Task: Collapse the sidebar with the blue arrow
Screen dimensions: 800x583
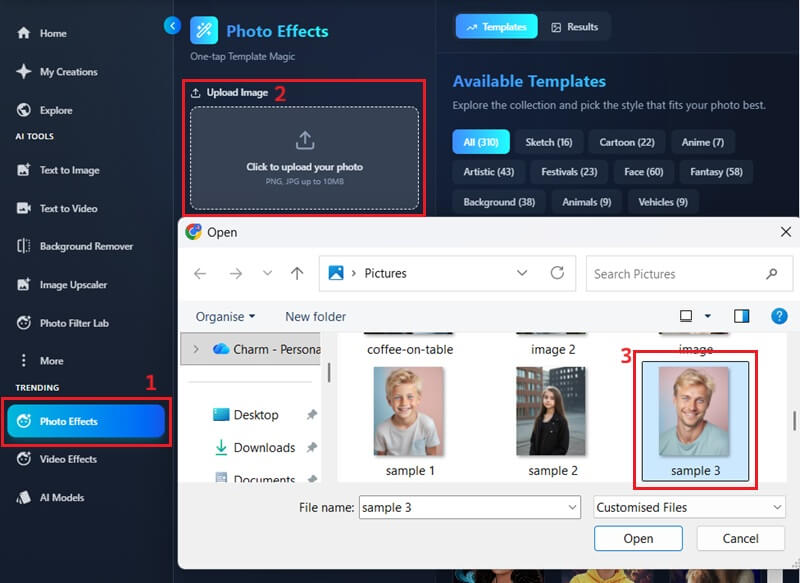Action: coord(172,26)
